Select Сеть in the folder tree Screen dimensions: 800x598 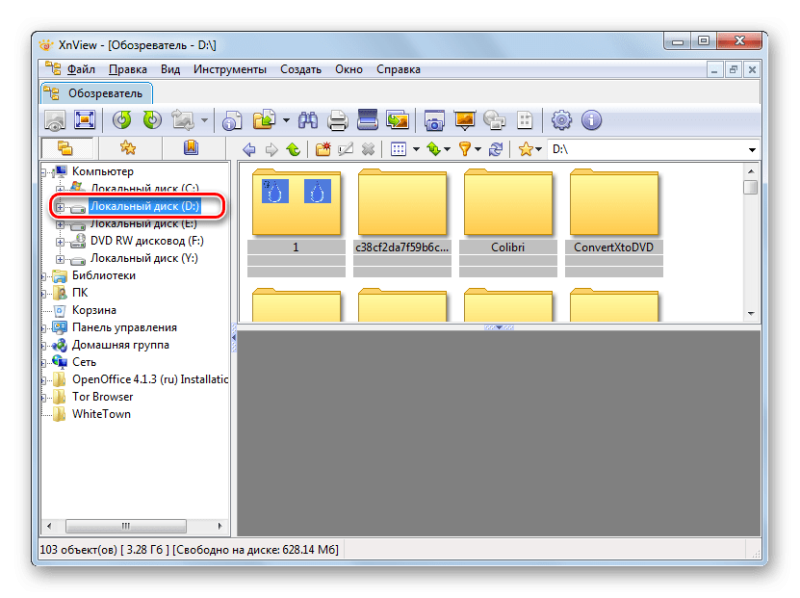(x=84, y=362)
